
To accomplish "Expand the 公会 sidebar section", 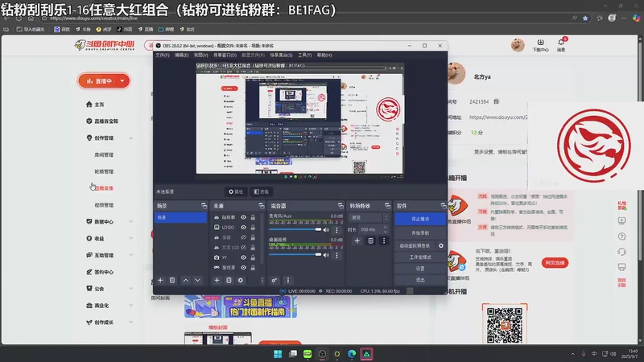I will pos(131,289).
